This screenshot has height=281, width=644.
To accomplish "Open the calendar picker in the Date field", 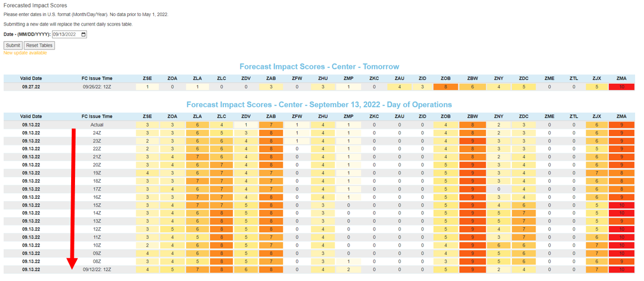I will tap(84, 34).
